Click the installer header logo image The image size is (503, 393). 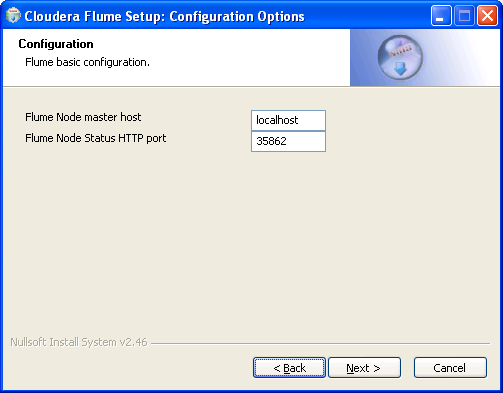tap(400, 57)
